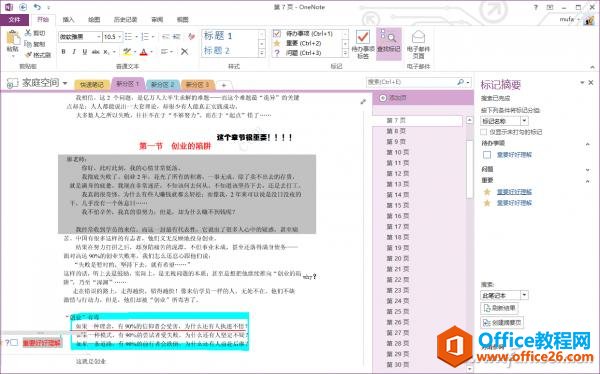The height and width of the screenshot is (374, 600).
Task: Apply the 标题 1 heading style
Action: [x=218, y=36]
